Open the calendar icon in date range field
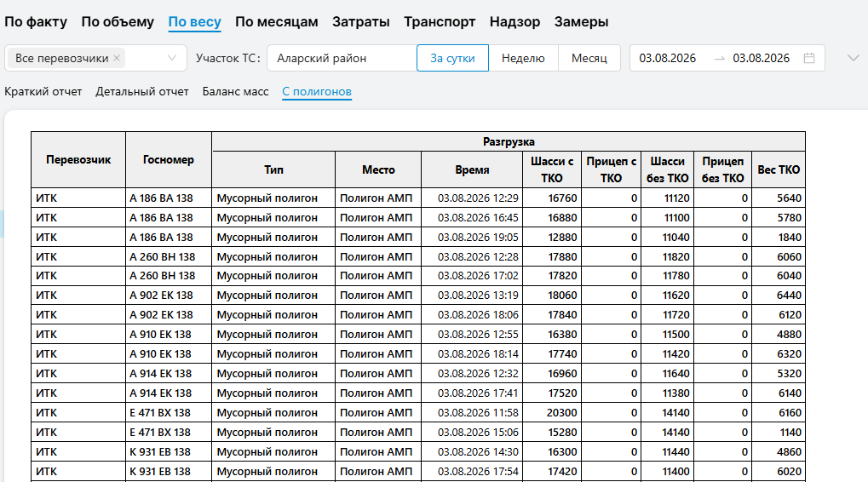The width and height of the screenshot is (868, 482). [808, 58]
